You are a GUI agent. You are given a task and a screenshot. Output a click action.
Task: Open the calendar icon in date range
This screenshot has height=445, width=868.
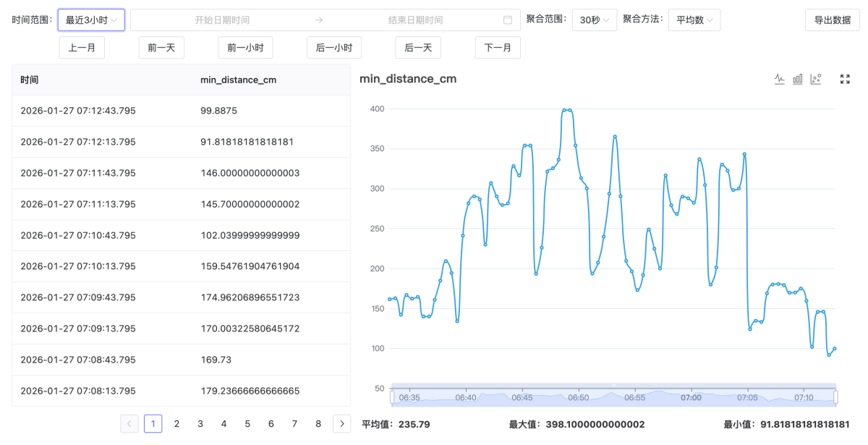pyautogui.click(x=508, y=20)
